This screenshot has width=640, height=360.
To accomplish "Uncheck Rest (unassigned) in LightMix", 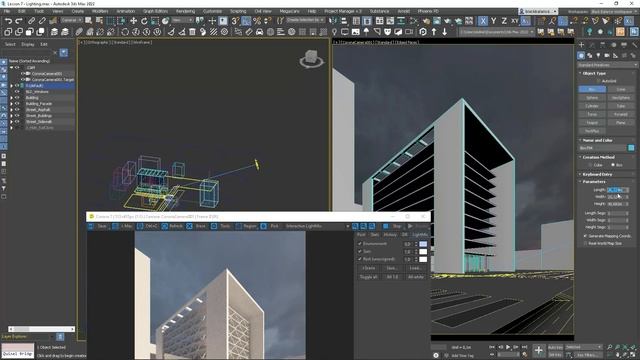I will 360,259.
